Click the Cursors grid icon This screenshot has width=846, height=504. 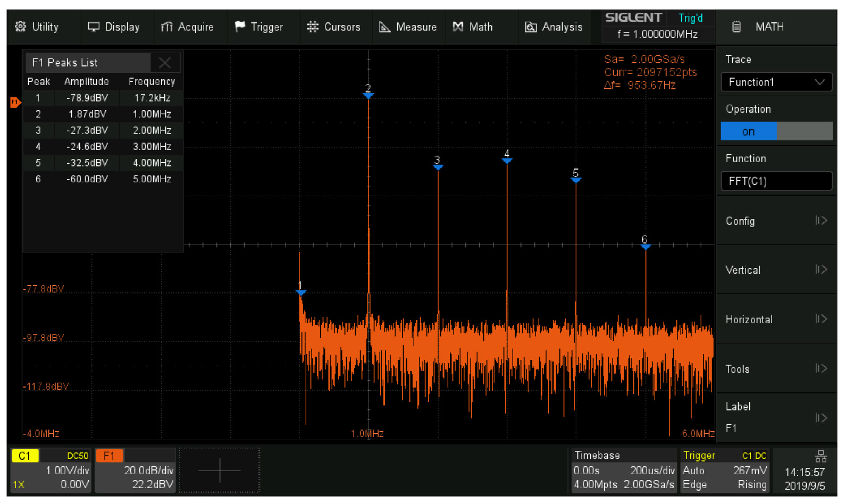313,27
